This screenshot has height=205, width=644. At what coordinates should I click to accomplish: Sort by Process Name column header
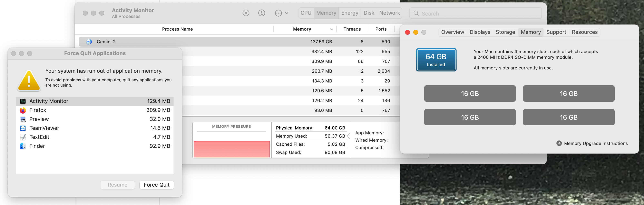(x=177, y=29)
